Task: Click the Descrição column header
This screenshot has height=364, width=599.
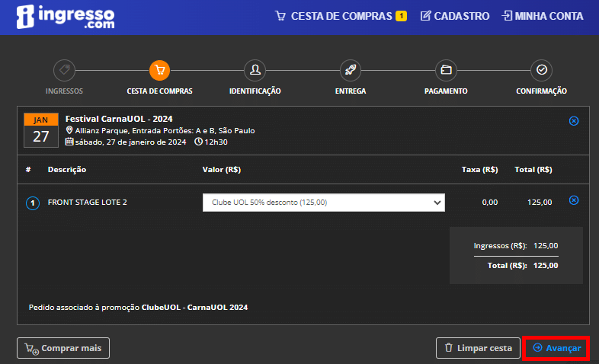Action: [67, 169]
